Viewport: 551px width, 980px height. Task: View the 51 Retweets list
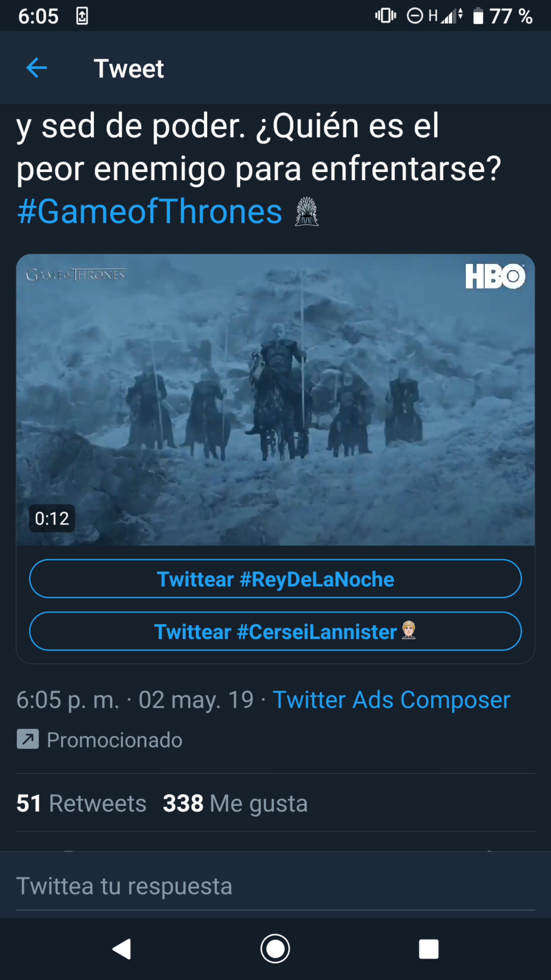coord(81,803)
